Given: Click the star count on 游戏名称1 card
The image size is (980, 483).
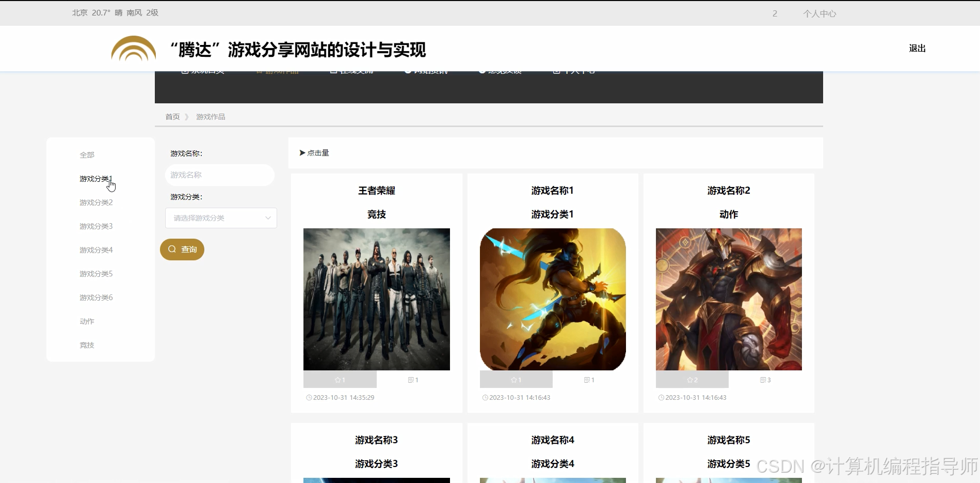Looking at the screenshot, I should 516,380.
